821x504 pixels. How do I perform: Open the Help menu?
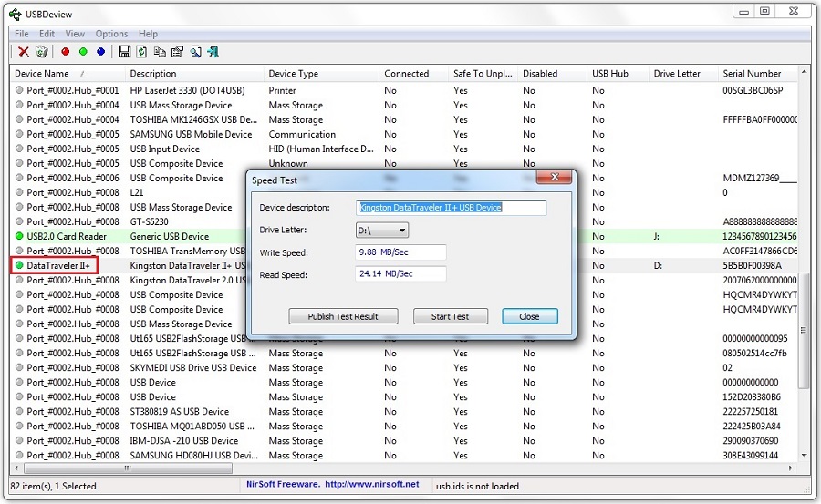click(x=148, y=34)
